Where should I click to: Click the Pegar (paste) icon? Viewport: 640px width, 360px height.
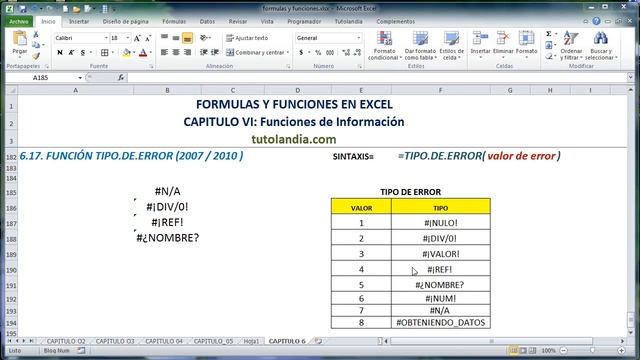(x=19, y=38)
